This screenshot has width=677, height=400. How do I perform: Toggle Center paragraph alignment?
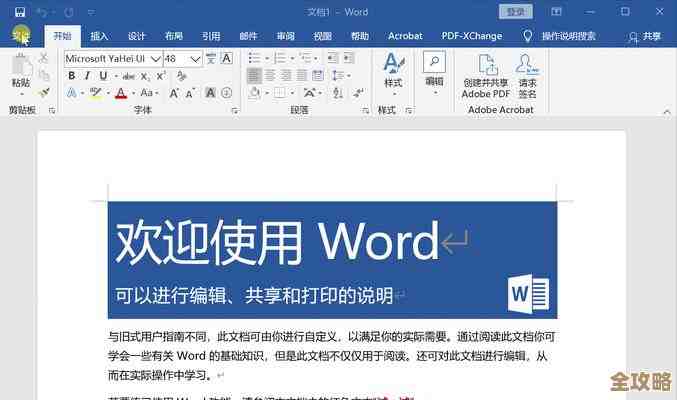tap(270, 76)
